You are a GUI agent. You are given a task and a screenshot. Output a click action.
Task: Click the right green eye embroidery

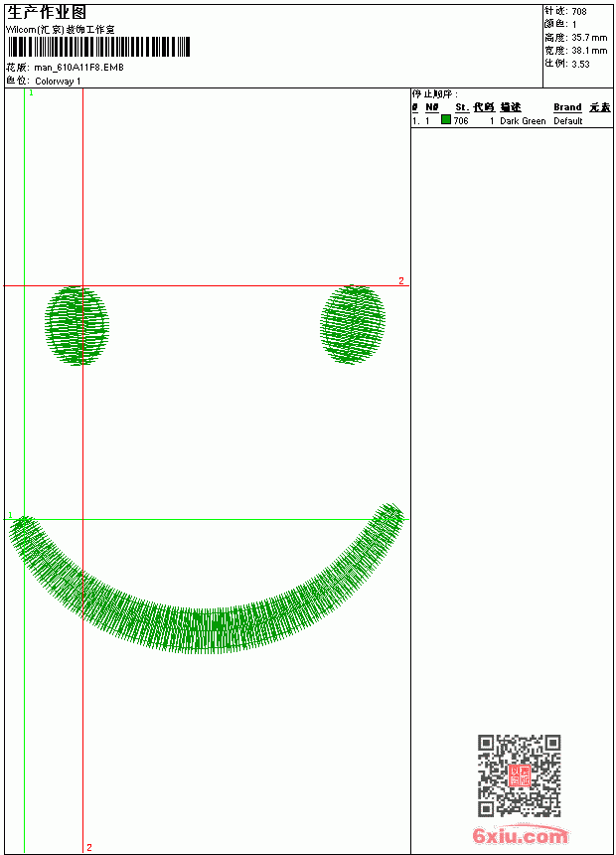tap(353, 324)
